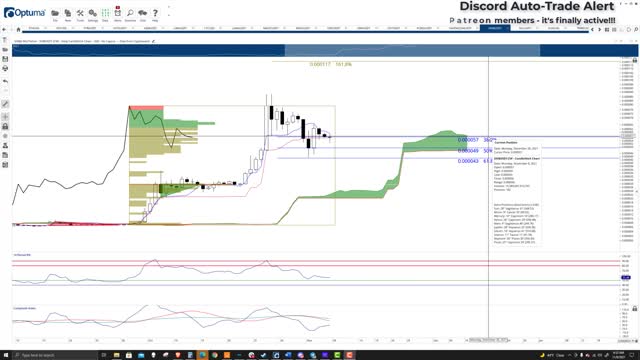Toggle the price scale lock icon
The width and height of the screenshot is (640, 360).
(x=635, y=60)
